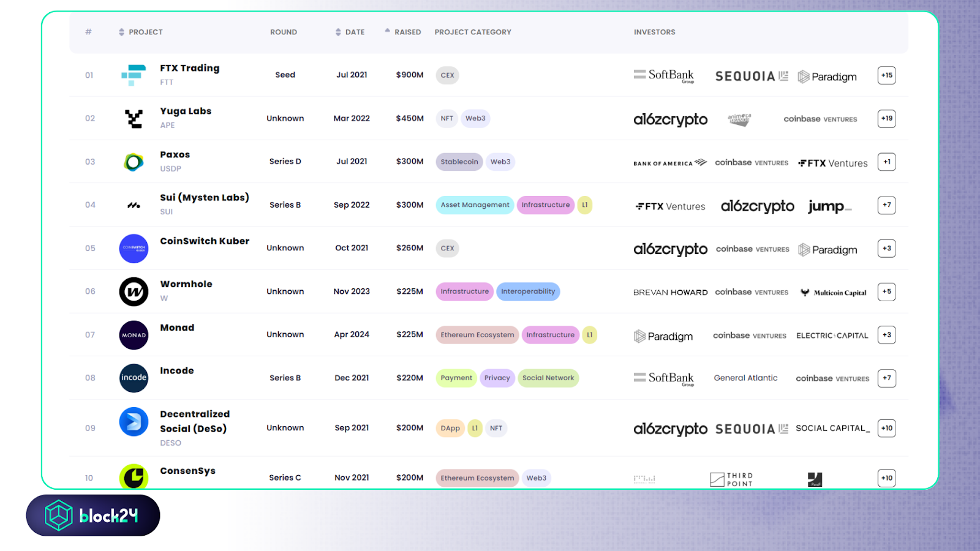Click FTX Ventures logo in Paxos row
The image size is (980, 551).
pyautogui.click(x=833, y=163)
